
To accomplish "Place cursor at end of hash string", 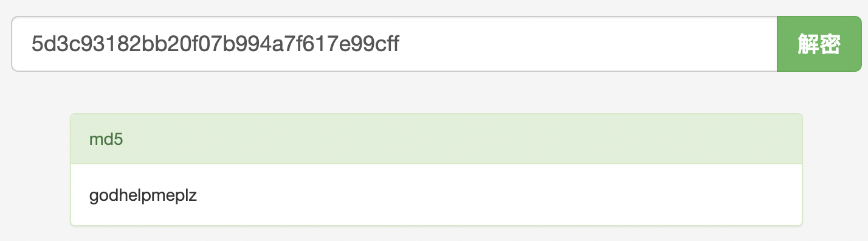I will (400, 44).
